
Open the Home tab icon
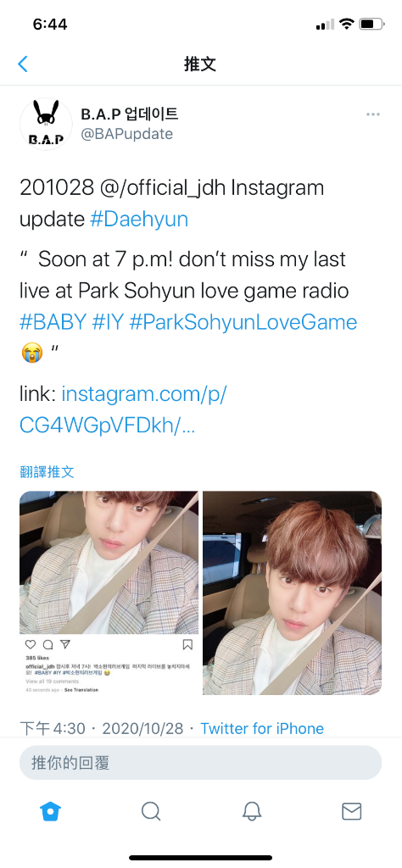pyautogui.click(x=50, y=811)
